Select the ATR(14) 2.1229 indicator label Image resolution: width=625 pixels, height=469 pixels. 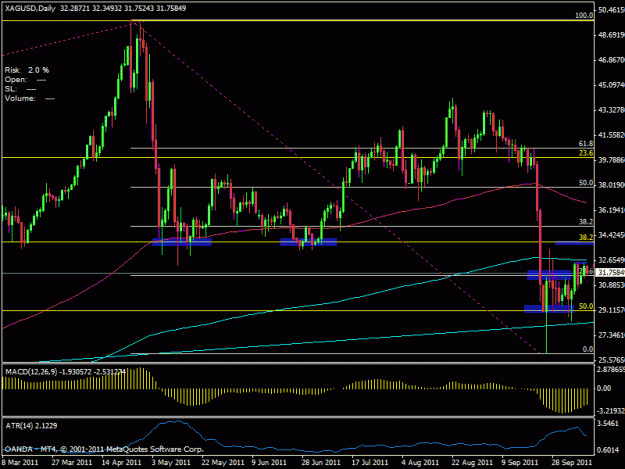coord(31,426)
